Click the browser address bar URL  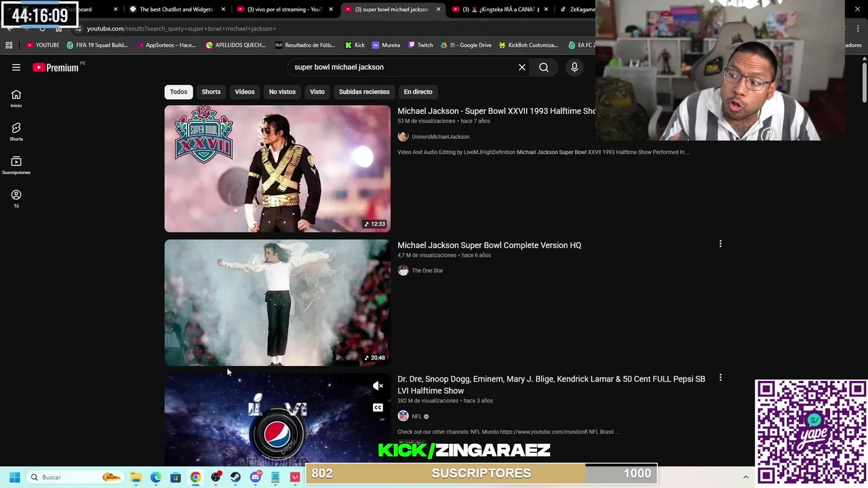pos(181,28)
